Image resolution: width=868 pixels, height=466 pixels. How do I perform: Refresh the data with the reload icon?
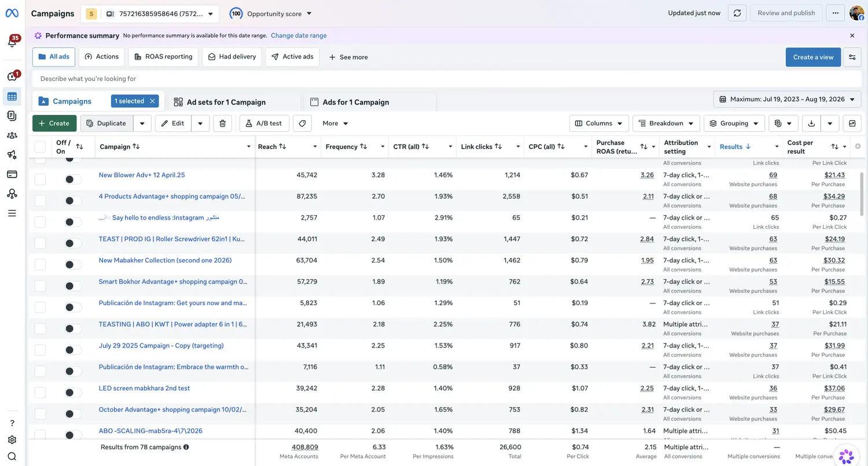coord(737,13)
